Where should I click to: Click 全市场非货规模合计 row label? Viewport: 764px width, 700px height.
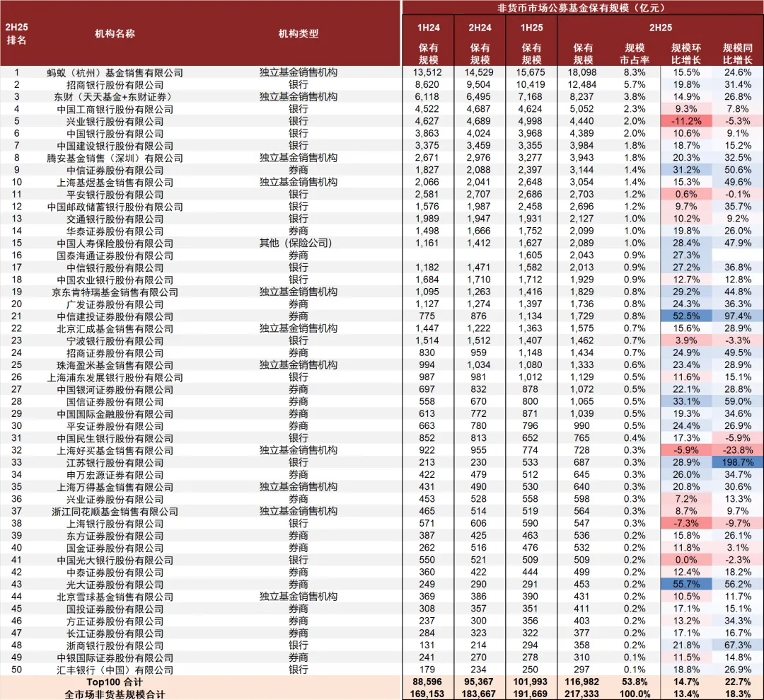(x=115, y=694)
